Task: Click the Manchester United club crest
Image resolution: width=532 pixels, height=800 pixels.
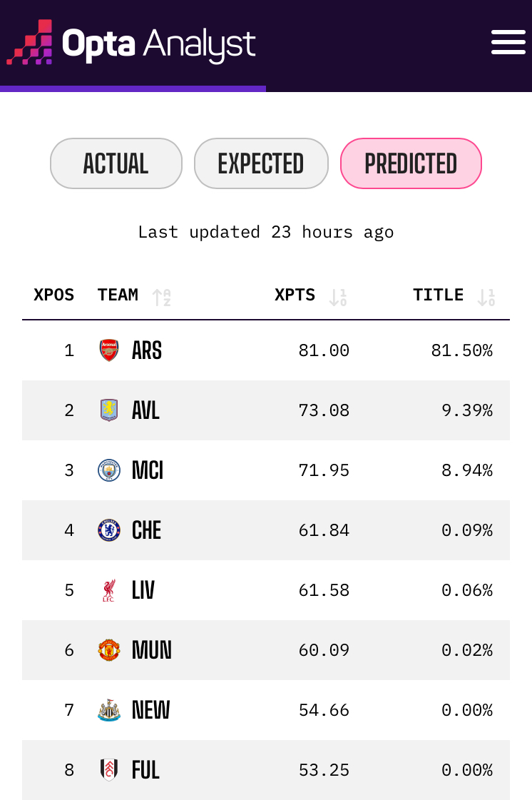Action: (108, 650)
